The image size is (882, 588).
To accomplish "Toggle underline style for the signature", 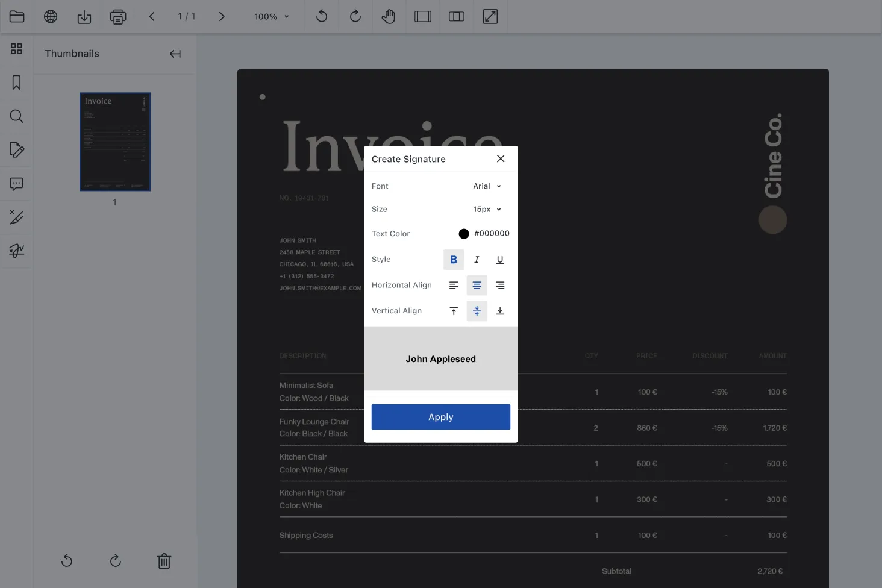I will point(499,259).
